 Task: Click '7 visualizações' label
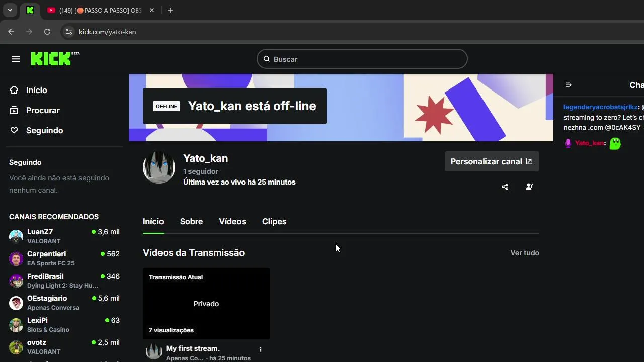click(x=171, y=330)
